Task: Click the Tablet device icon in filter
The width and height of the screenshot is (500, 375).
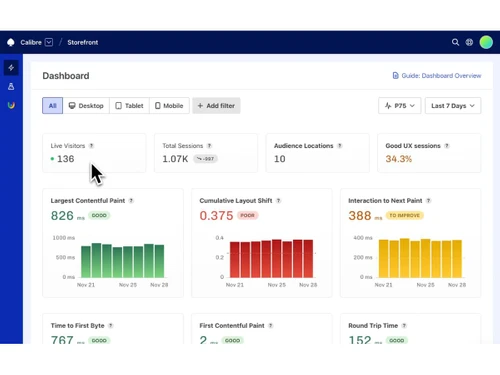Action: coord(118,106)
